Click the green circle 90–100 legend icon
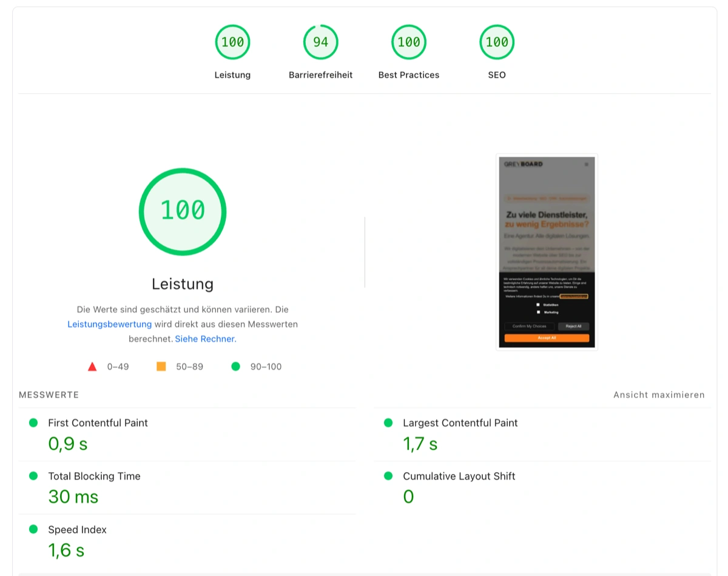The image size is (728, 576). click(x=235, y=367)
